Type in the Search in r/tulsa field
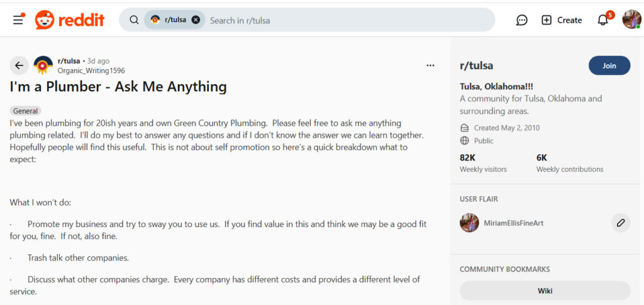 pyautogui.click(x=346, y=20)
